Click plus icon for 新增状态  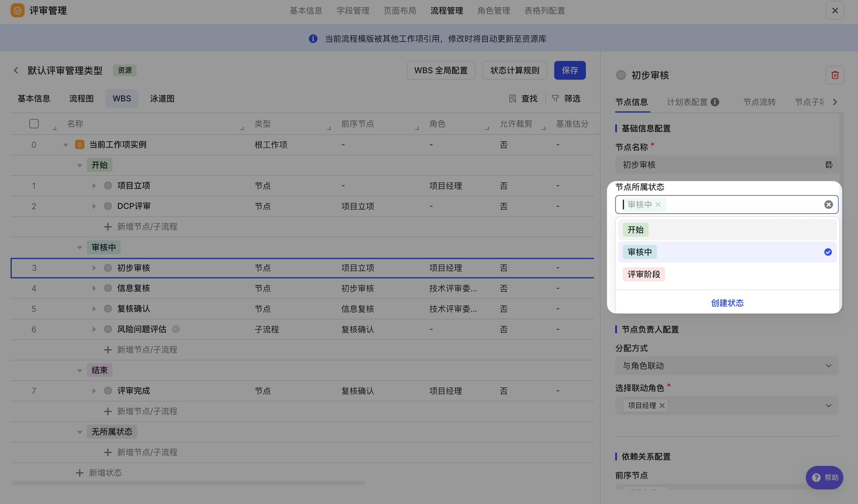pos(79,473)
